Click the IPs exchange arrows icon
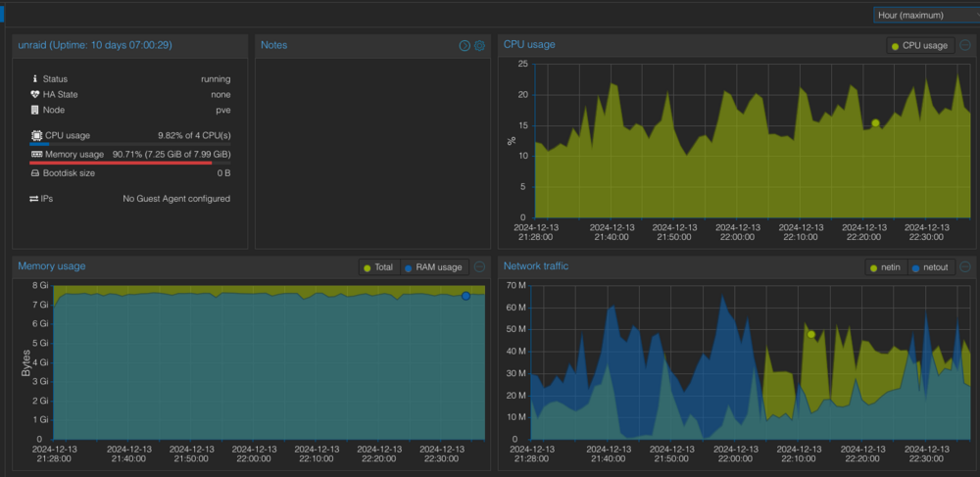This screenshot has height=477, width=980. click(x=33, y=199)
